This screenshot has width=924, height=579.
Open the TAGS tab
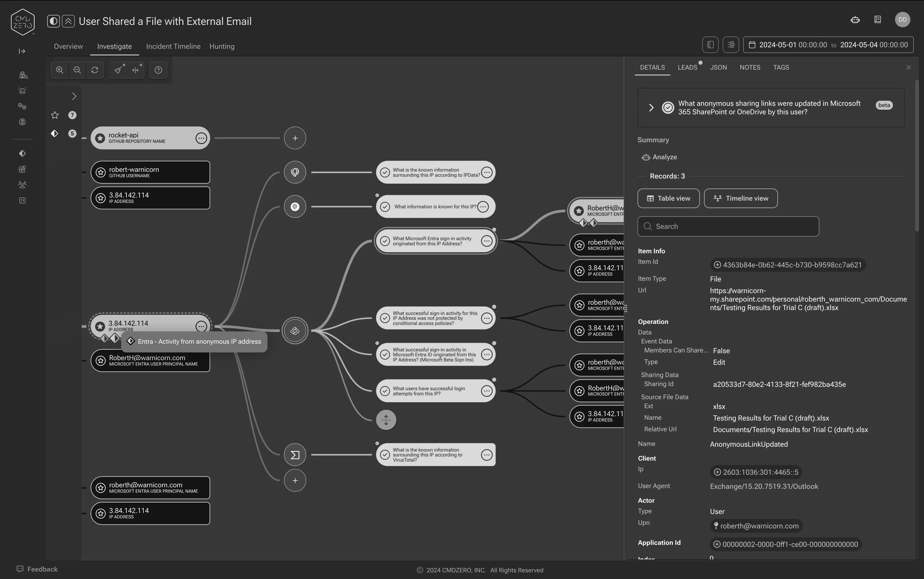pos(781,67)
